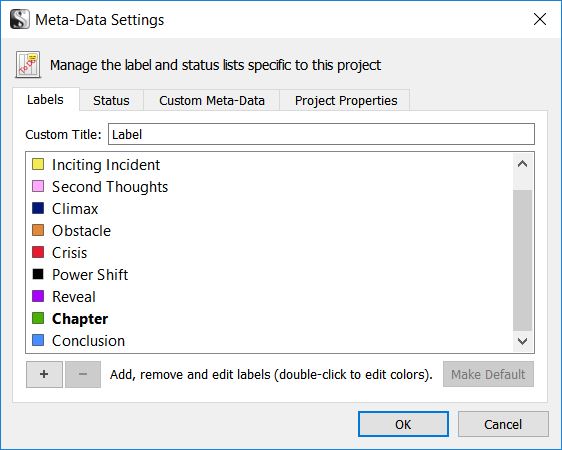Click yellow swatch for Inciting Incident

pos(38,164)
